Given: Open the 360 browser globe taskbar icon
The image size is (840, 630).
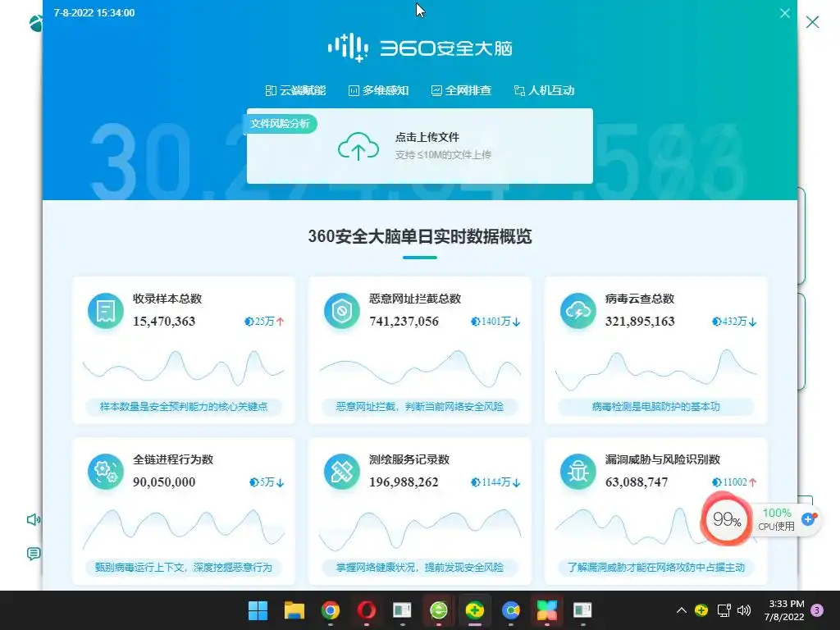Looking at the screenshot, I should [439, 610].
